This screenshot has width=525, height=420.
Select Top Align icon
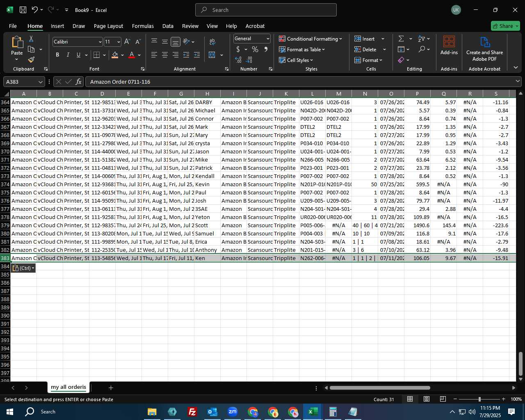(154, 42)
